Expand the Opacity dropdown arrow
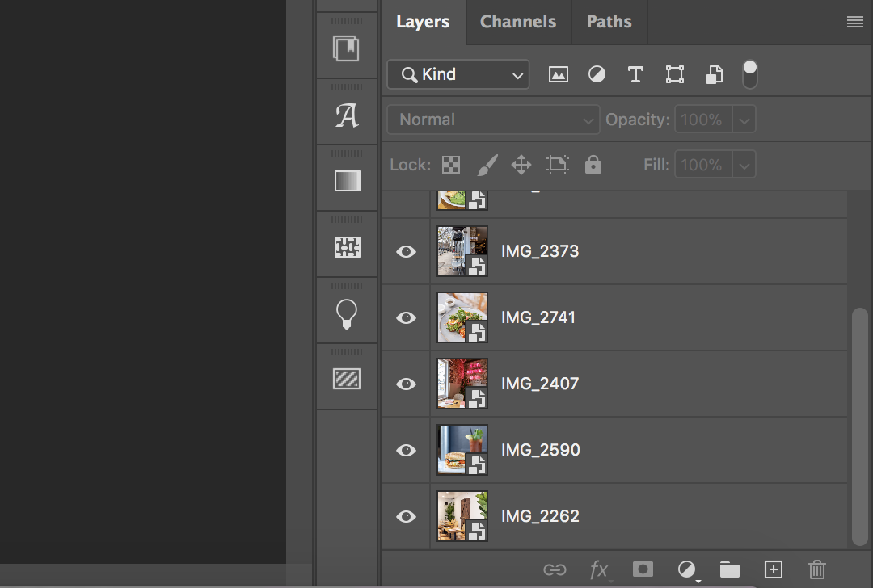The width and height of the screenshot is (873, 588). tap(744, 119)
